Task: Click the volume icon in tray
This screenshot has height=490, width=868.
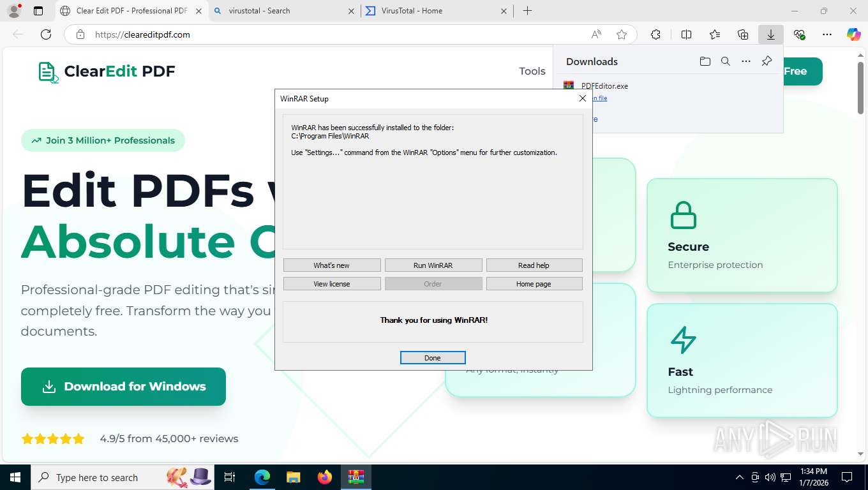Action: [770, 477]
